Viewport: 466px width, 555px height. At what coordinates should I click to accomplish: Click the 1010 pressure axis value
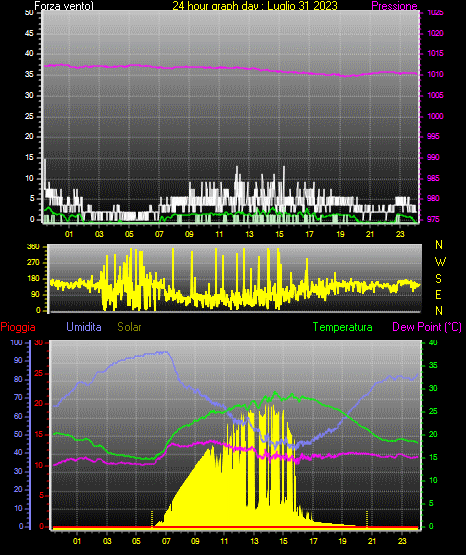pos(435,74)
